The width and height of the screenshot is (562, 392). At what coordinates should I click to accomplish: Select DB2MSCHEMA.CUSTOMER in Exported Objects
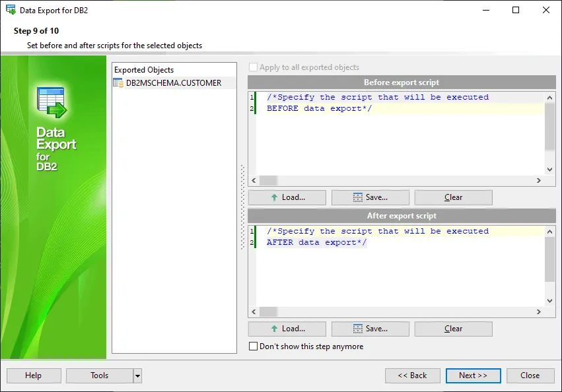pyautogui.click(x=174, y=82)
